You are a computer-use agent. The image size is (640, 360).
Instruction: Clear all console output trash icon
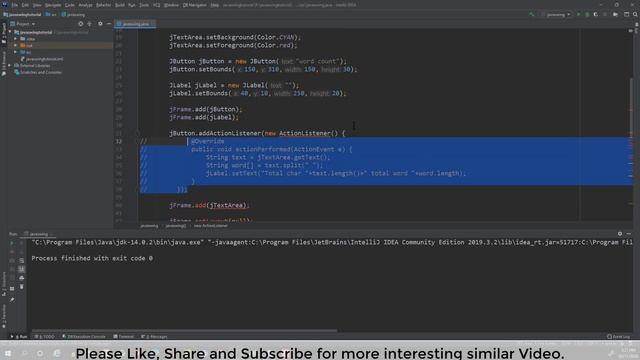coord(22,287)
